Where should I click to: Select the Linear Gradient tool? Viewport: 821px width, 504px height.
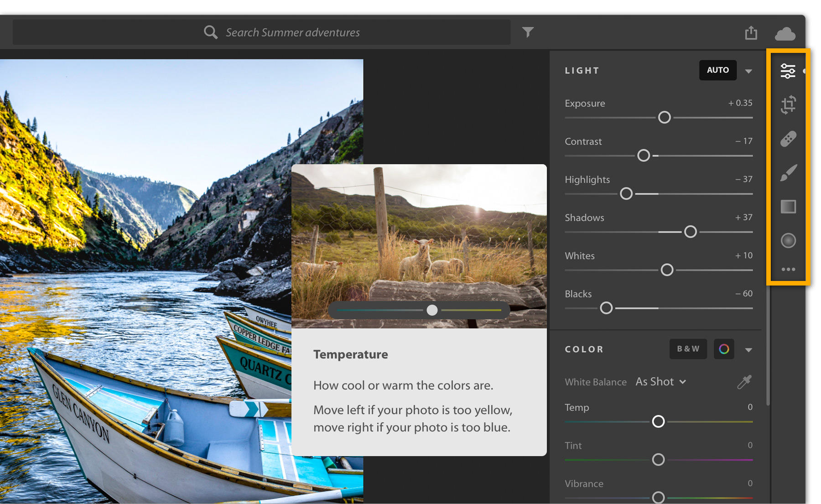788,206
